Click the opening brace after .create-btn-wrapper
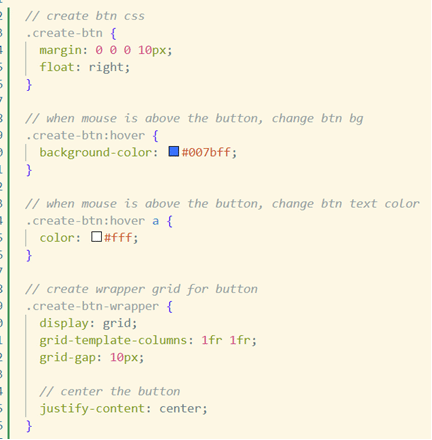The height and width of the screenshot is (440, 432). 170,306
